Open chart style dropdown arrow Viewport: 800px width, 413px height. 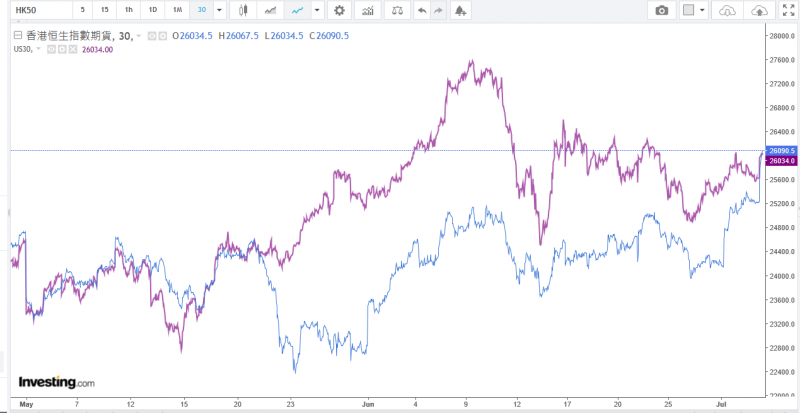tap(317, 10)
